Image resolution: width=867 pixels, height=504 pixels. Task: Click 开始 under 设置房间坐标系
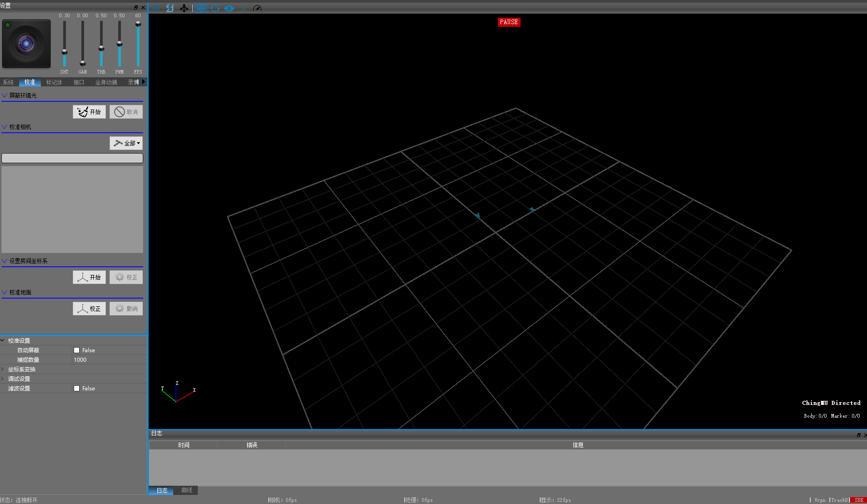[89, 277]
